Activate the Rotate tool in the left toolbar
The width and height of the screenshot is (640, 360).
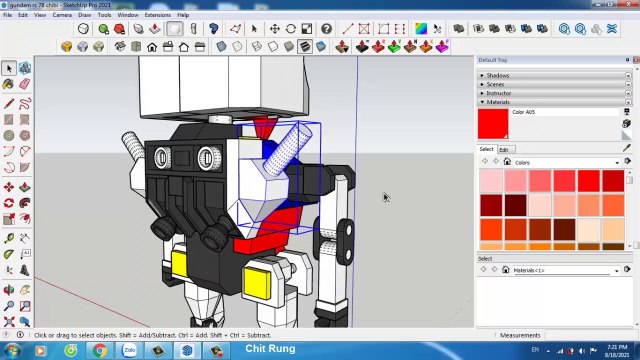pyautogui.click(x=9, y=203)
